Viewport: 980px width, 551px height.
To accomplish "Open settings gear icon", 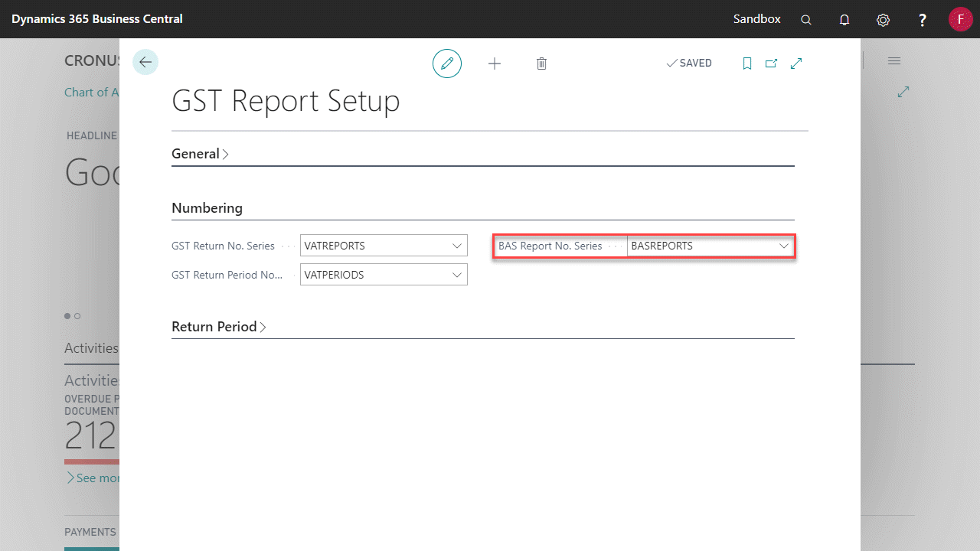I will pyautogui.click(x=883, y=20).
